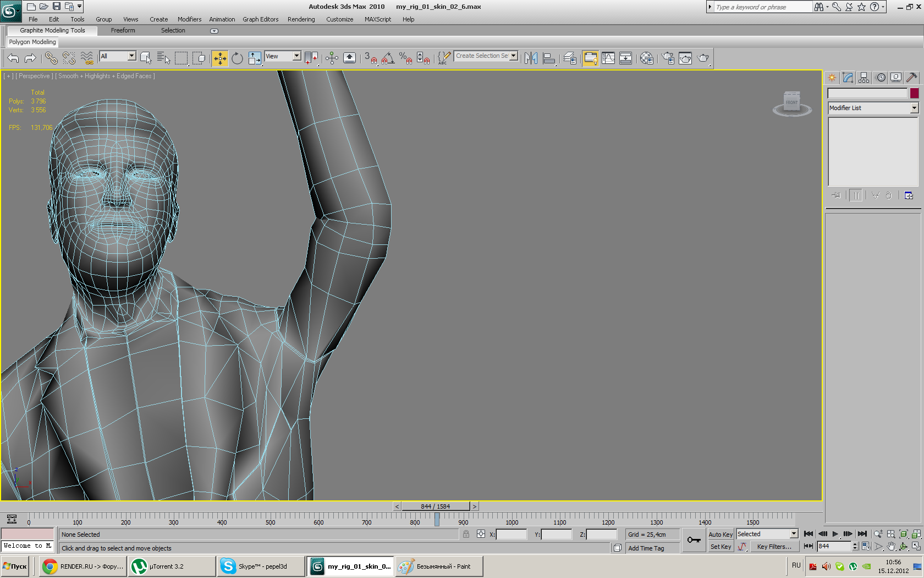924x578 pixels.
Task: Switch to Hierarchy command panel
Action: tap(864, 78)
